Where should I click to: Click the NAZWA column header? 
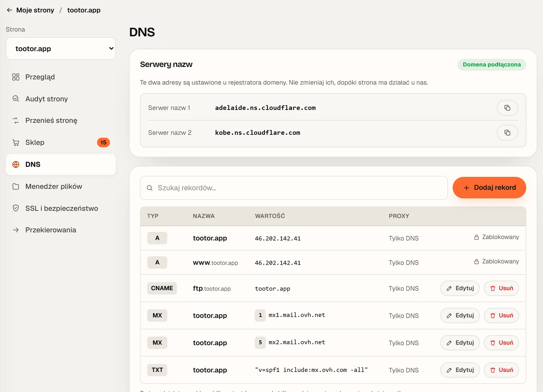204,216
